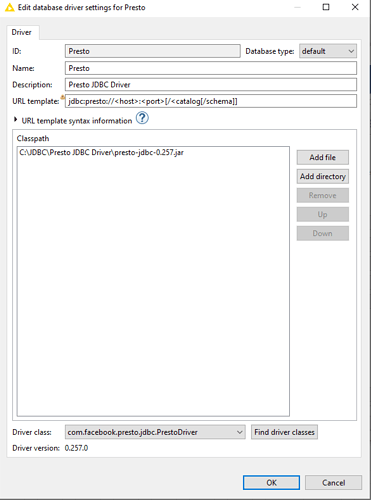The height and width of the screenshot is (500, 371).
Task: Maximize the driver settings dialog window
Action: point(326,7)
